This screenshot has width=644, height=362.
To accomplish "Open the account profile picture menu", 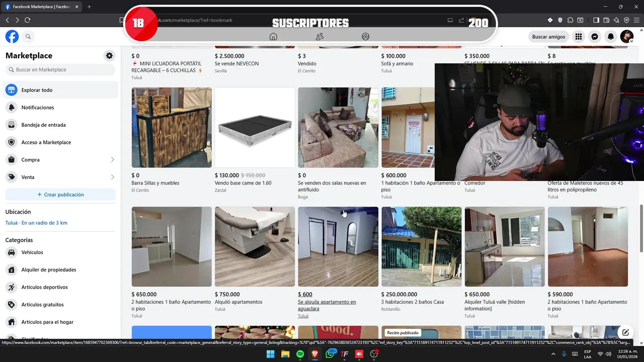I will click(627, 37).
